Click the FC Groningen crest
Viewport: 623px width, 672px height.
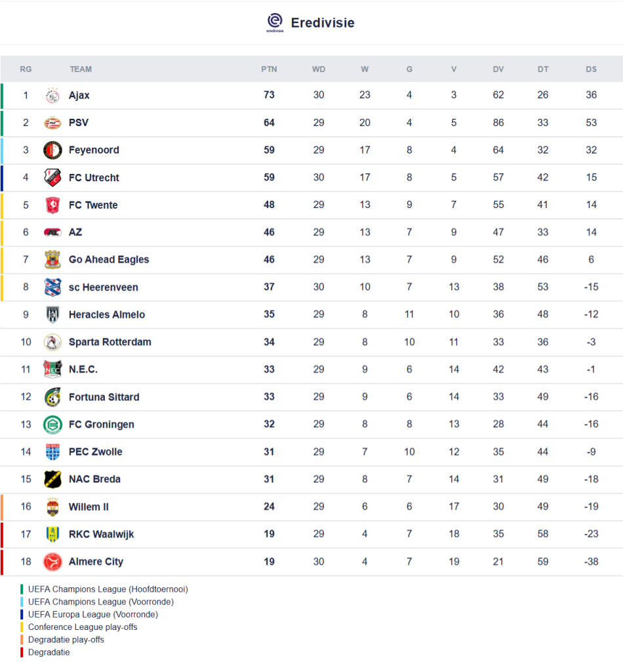tap(52, 425)
